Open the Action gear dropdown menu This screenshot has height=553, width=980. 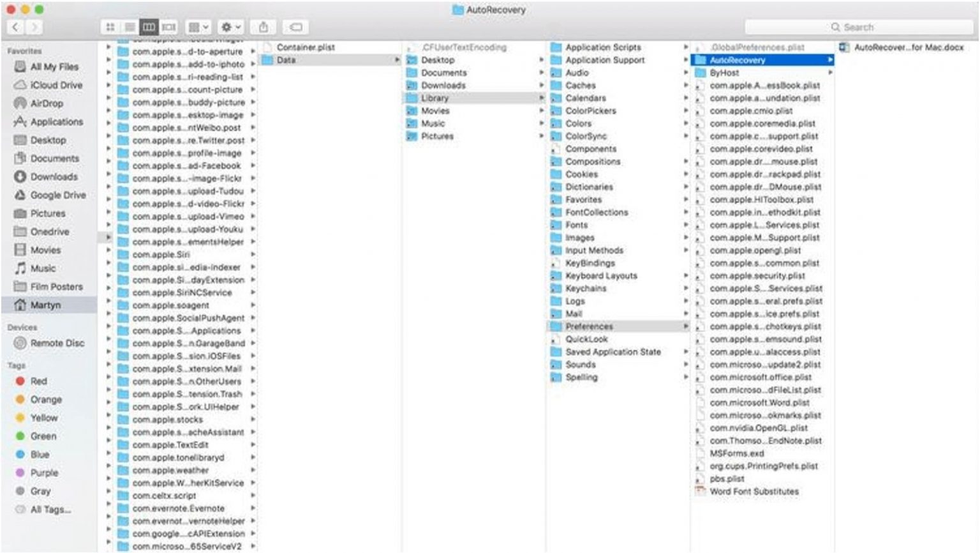click(x=230, y=27)
